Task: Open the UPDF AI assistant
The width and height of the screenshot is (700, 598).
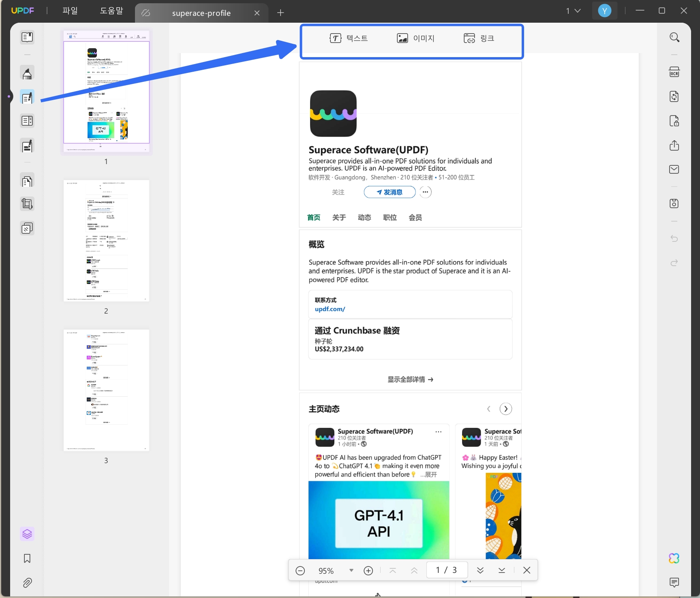Action: point(674,558)
